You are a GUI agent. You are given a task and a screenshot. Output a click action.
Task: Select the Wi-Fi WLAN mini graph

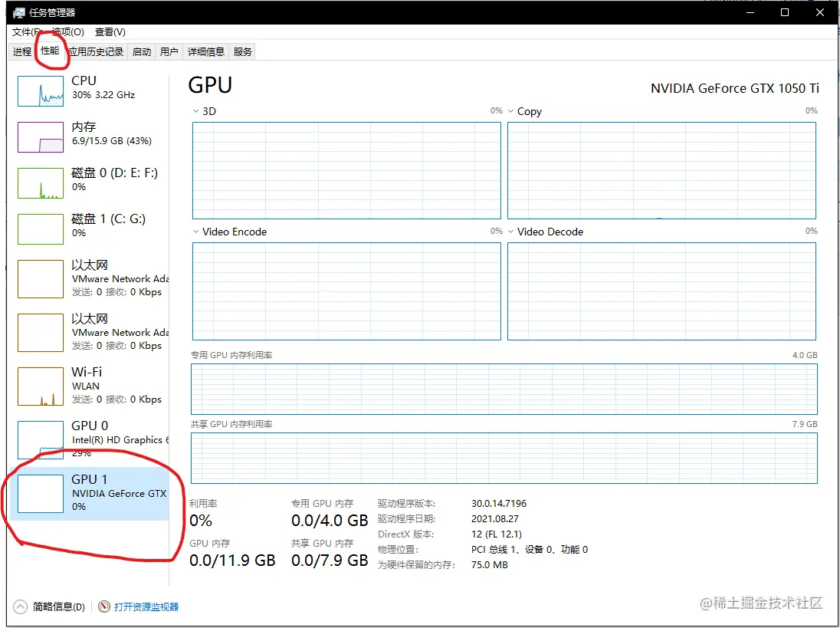[x=41, y=386]
